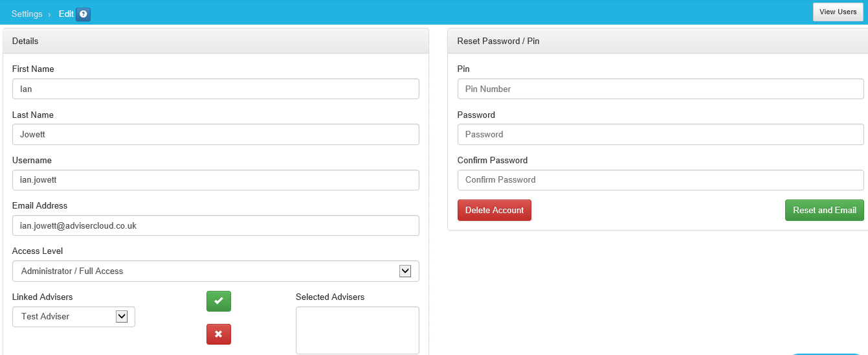Go to Settings breadcrumb link
This screenshot has width=868, height=355.
[x=27, y=14]
